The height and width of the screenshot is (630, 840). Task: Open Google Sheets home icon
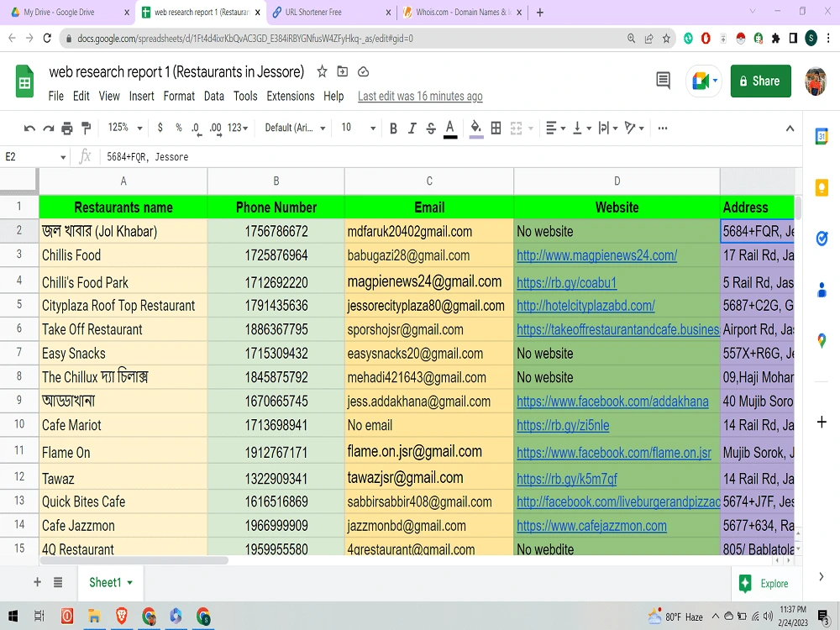[x=24, y=81]
